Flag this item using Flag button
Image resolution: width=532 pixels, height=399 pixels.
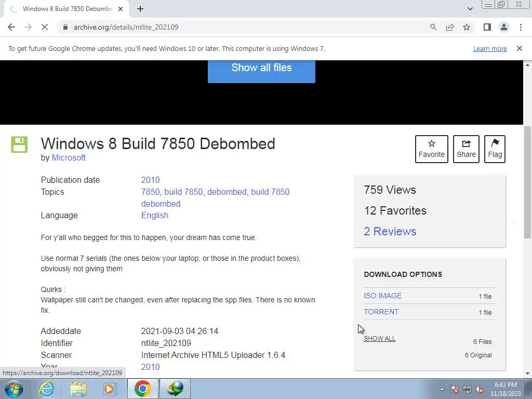[495, 149]
